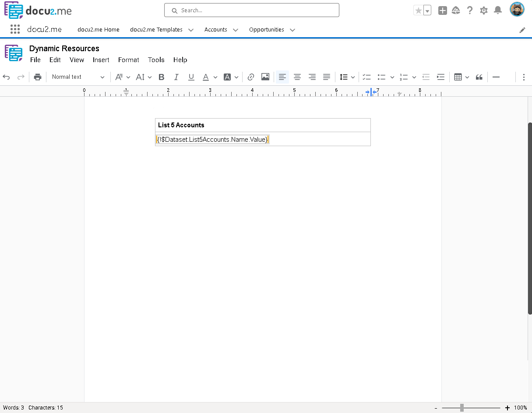Toggle underline formatting
532x413 pixels.
[191, 77]
